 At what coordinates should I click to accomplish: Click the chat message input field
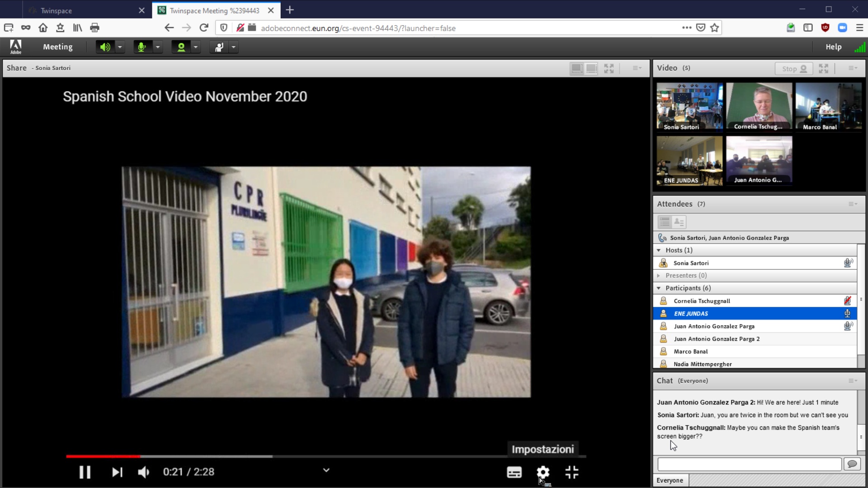click(x=749, y=464)
